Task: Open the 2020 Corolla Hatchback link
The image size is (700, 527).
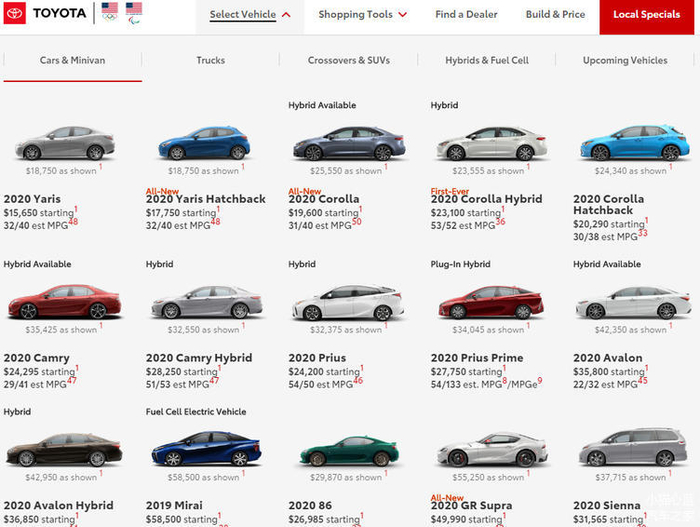Action: tap(608, 205)
